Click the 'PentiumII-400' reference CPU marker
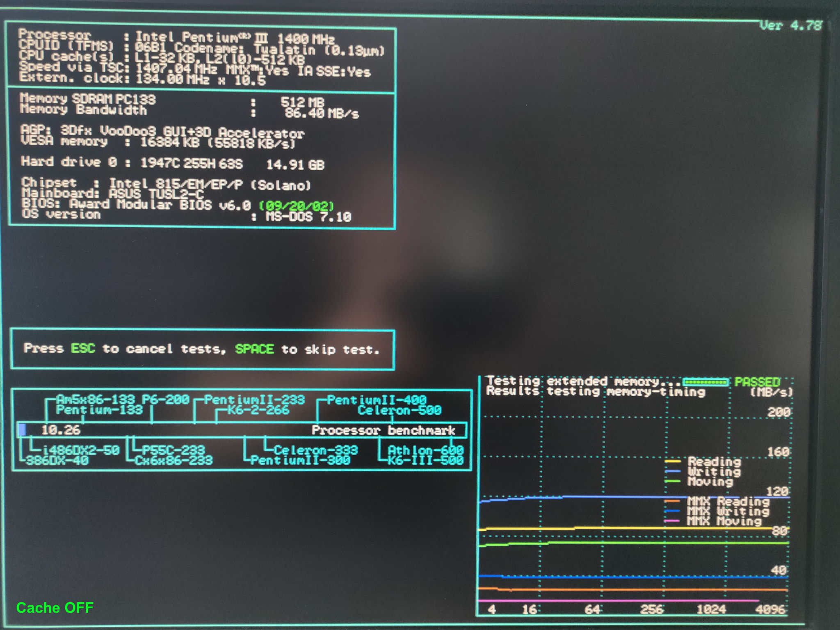The width and height of the screenshot is (840, 630). click(376, 400)
